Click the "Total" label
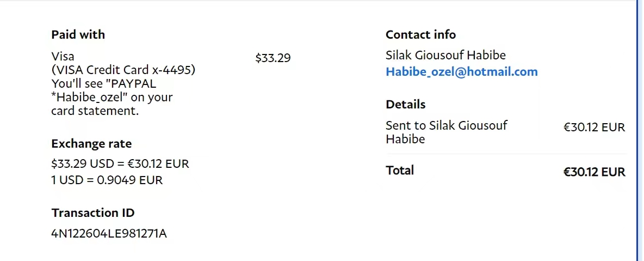The image size is (644, 261). point(400,170)
